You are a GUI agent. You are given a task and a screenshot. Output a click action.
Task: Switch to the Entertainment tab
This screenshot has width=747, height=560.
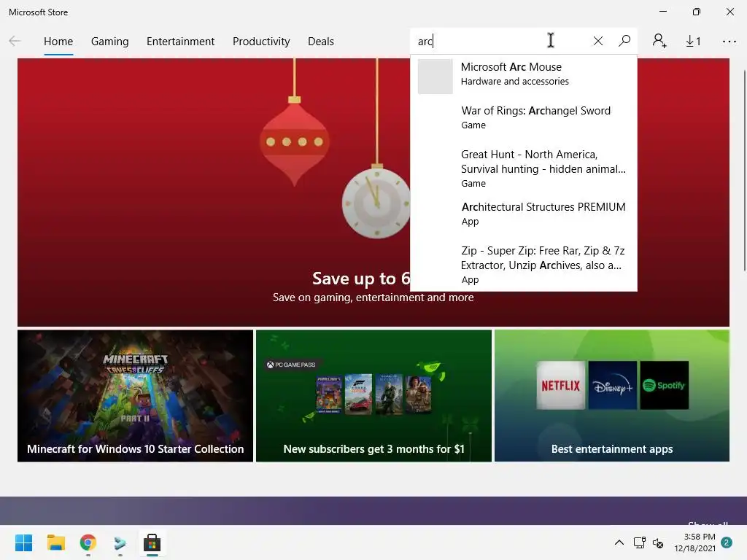pos(181,42)
